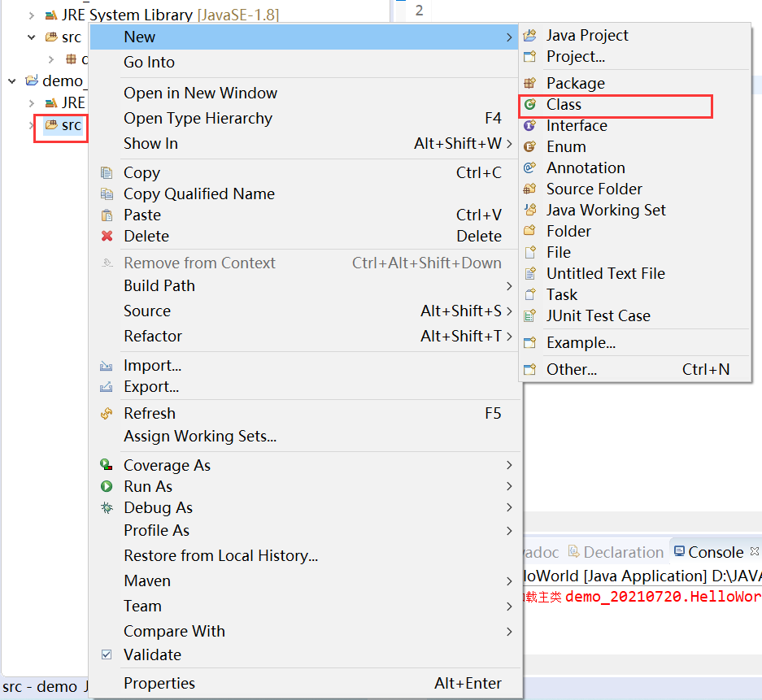Viewport: 762px width, 700px height.
Task: Collapse the upper src folder node
Action: pos(32,37)
